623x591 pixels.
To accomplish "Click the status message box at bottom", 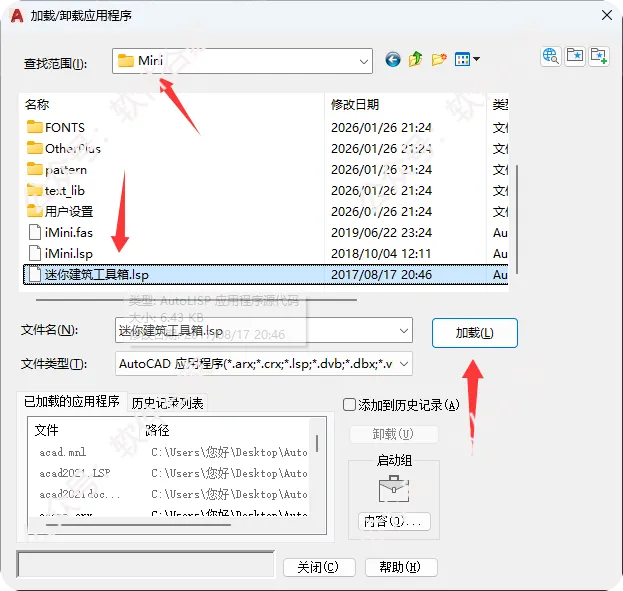I will pyautogui.click(x=145, y=564).
